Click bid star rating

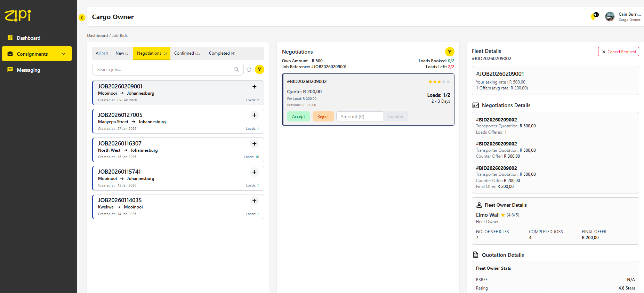coord(439,82)
